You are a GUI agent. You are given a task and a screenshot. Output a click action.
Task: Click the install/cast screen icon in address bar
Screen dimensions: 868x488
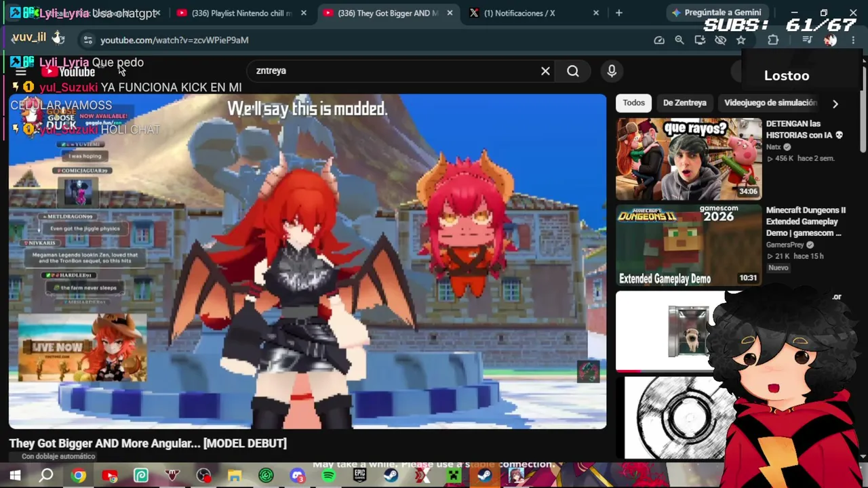700,40
